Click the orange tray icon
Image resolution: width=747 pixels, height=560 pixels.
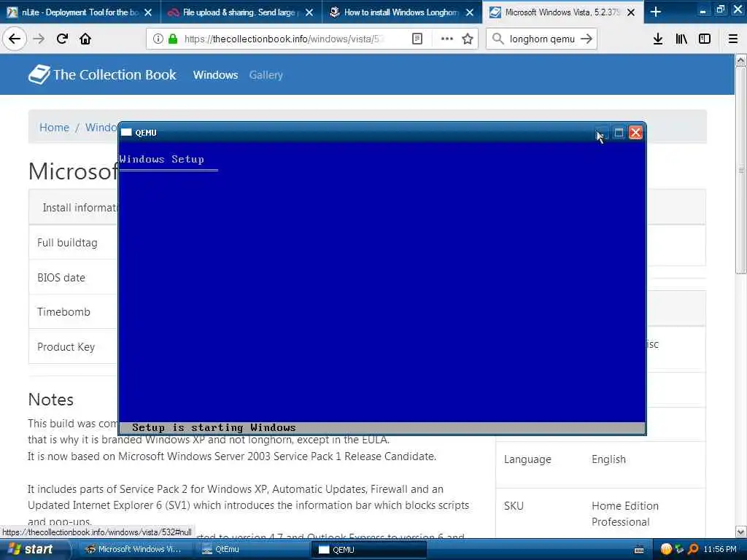(x=666, y=549)
